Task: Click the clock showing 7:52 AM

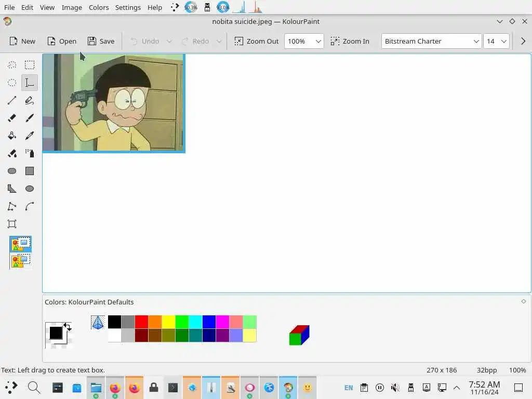Action: click(484, 388)
